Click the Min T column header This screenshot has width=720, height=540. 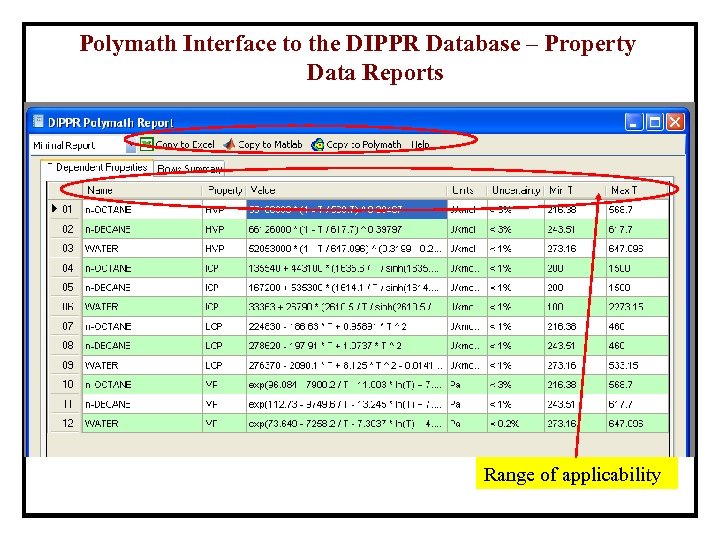(x=575, y=190)
